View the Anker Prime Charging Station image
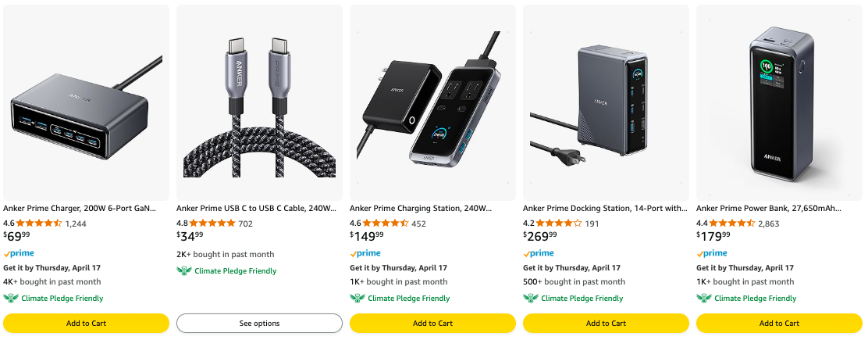The height and width of the screenshot is (340, 868). pyautogui.click(x=432, y=103)
